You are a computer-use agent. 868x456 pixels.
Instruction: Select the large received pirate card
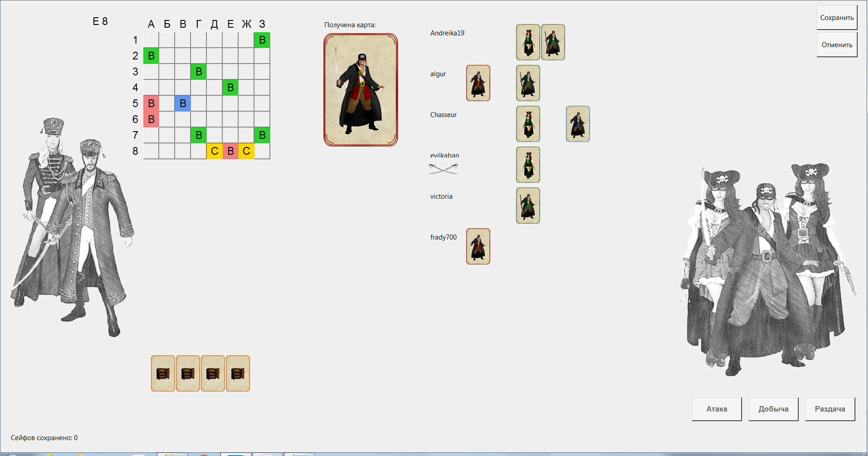[x=361, y=90]
